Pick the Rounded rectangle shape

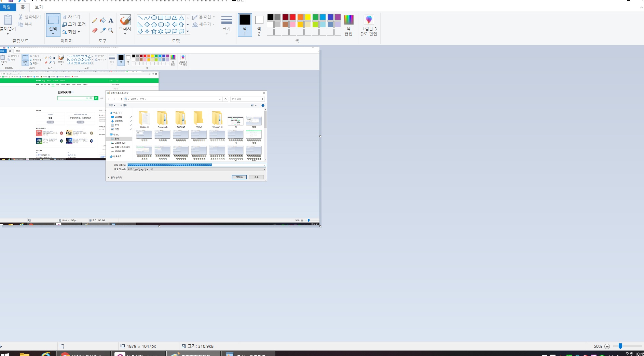coord(167,18)
